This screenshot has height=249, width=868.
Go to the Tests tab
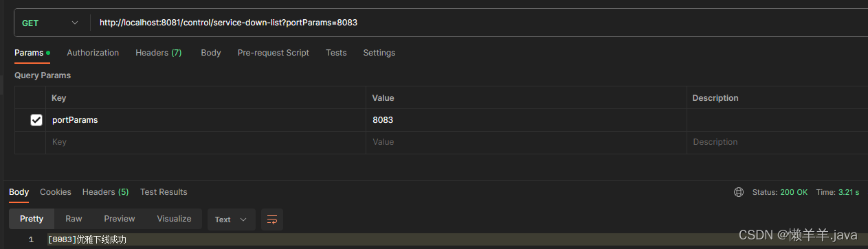click(336, 53)
